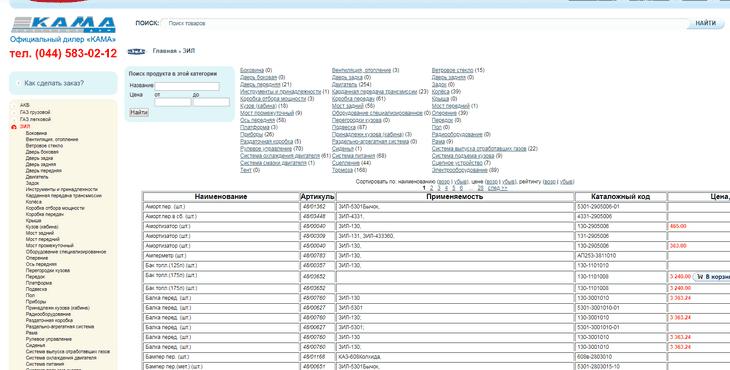Select Вентиляция, отопление in sidebar tree
Viewport: 730px width, 370px height.
(x=52, y=140)
